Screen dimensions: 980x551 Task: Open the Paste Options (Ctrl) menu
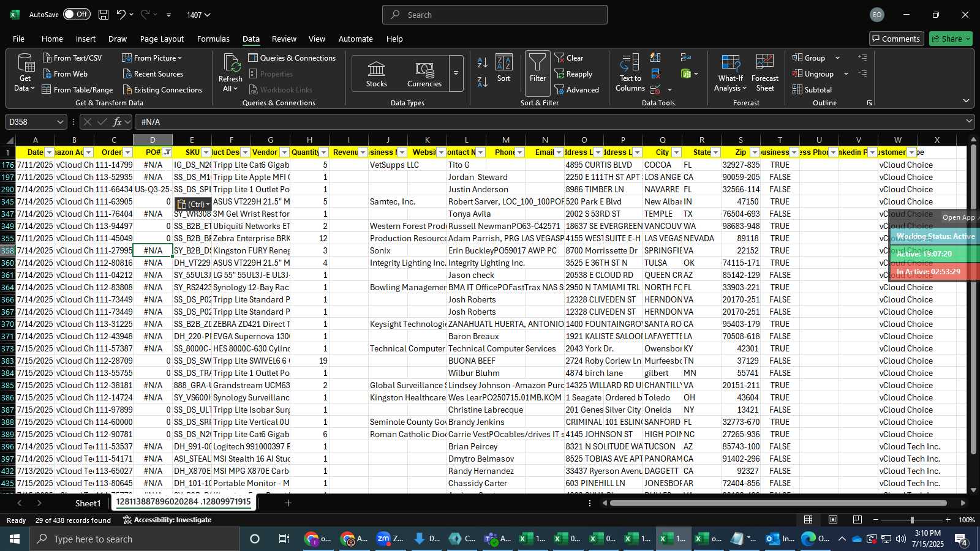(x=194, y=204)
